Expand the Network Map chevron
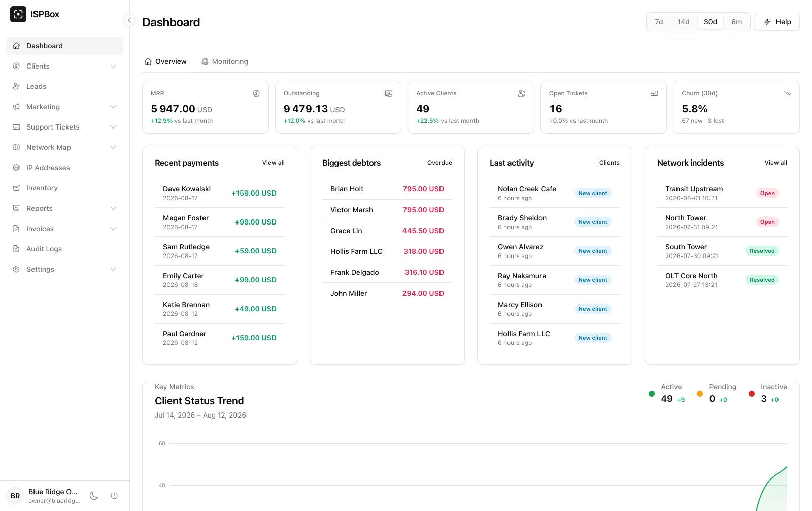 pyautogui.click(x=113, y=147)
